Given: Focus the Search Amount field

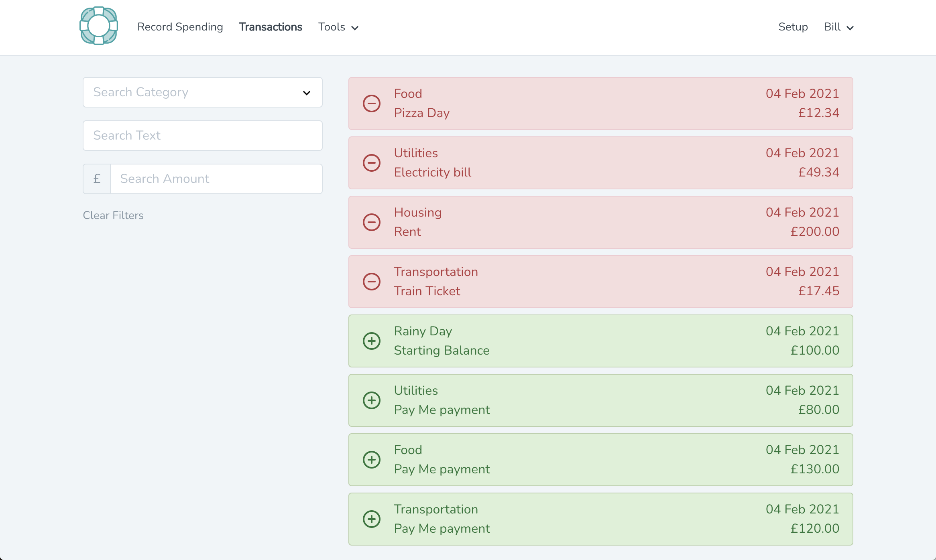Looking at the screenshot, I should (x=216, y=179).
